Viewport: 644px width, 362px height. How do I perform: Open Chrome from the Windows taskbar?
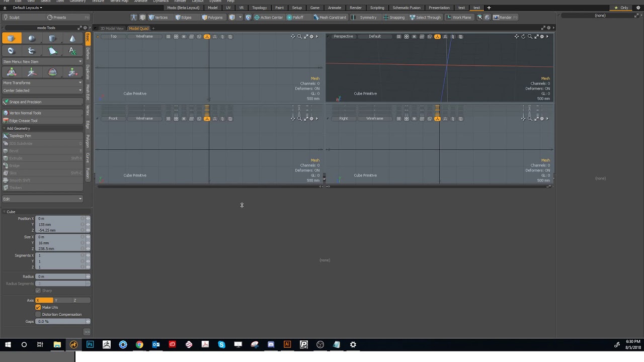(x=139, y=344)
